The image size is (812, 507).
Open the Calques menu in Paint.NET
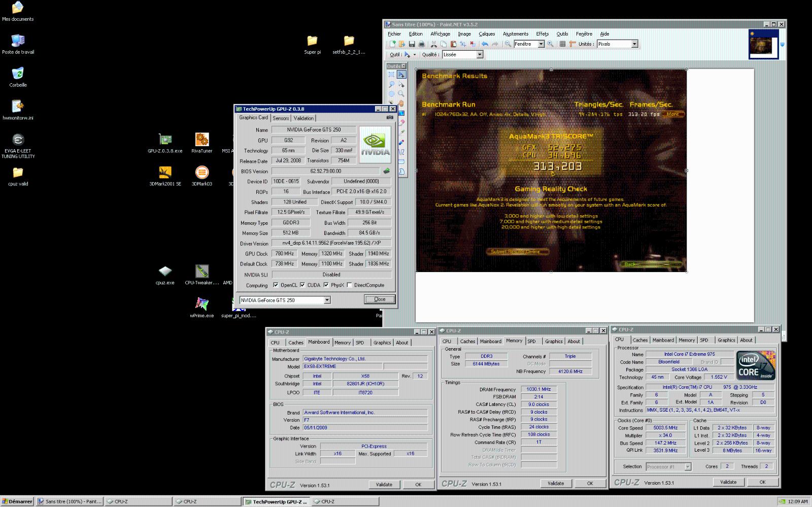tap(487, 34)
